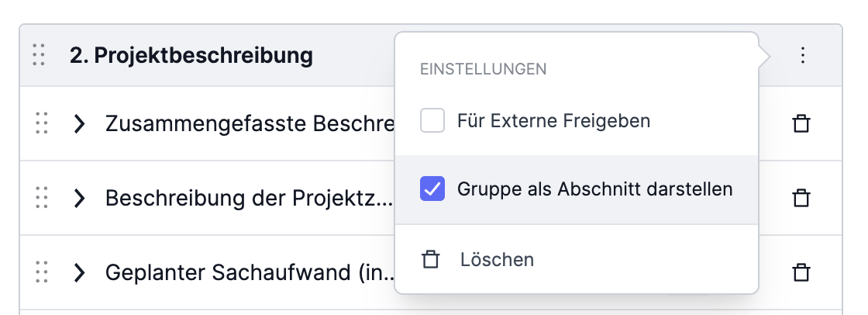Click drag handle beside 2. Projektbeschreibung heading
Viewport: 868px width, 315px height.
[x=39, y=55]
